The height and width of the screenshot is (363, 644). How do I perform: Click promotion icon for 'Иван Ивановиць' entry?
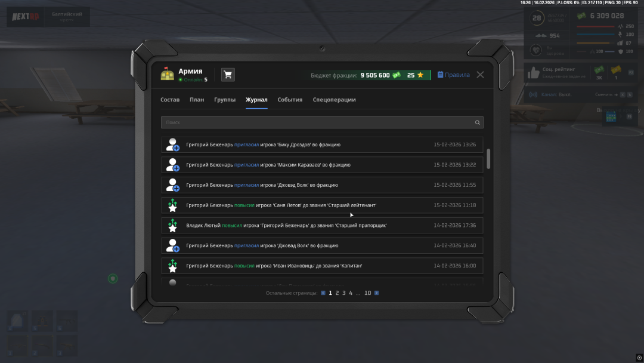tap(172, 266)
